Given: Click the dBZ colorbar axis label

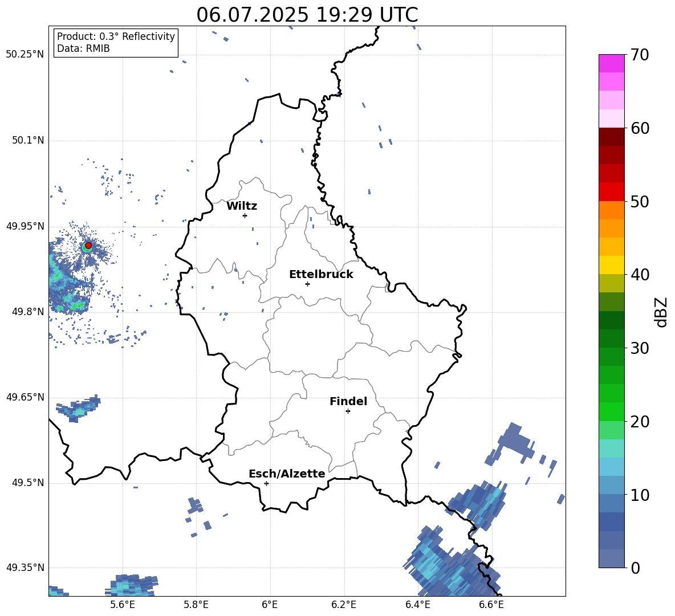Looking at the screenshot, I should pyautogui.click(x=661, y=312).
